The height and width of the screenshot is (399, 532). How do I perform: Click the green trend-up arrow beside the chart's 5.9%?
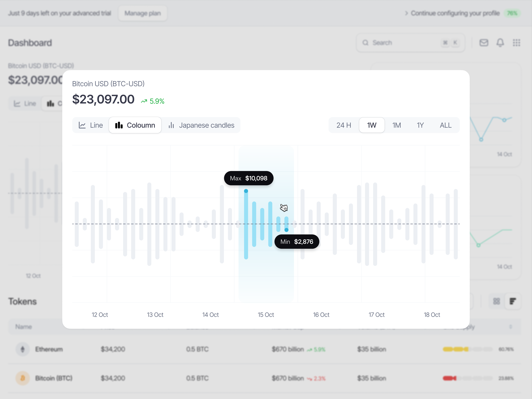pos(144,101)
